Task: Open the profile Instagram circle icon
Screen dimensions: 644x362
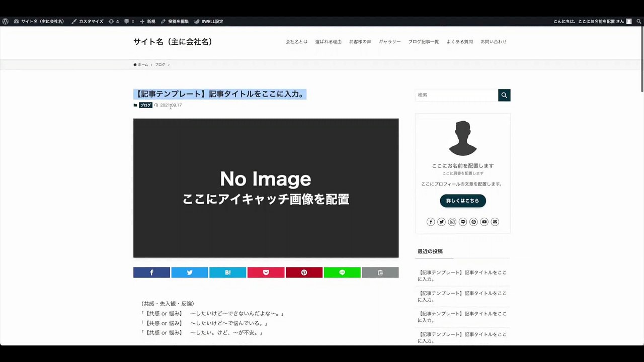Action: click(452, 222)
